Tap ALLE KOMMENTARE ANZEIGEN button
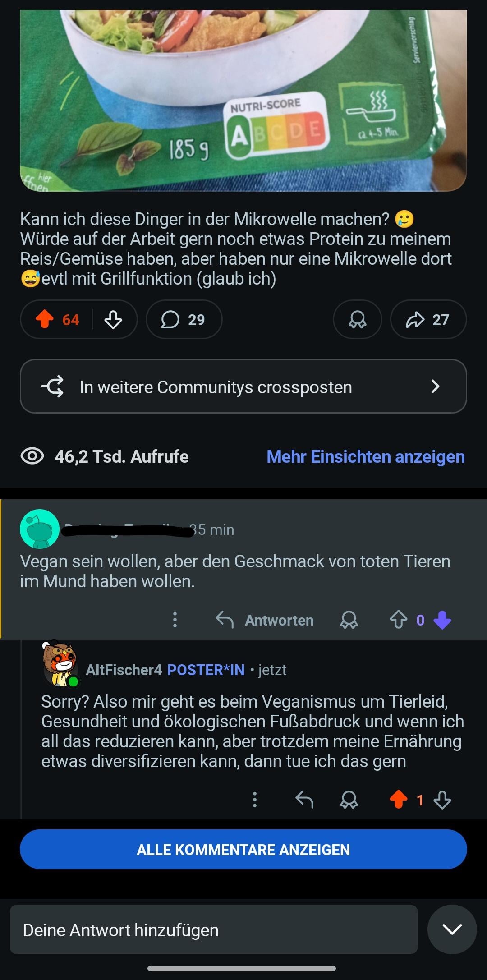This screenshot has width=487, height=980. [x=243, y=850]
